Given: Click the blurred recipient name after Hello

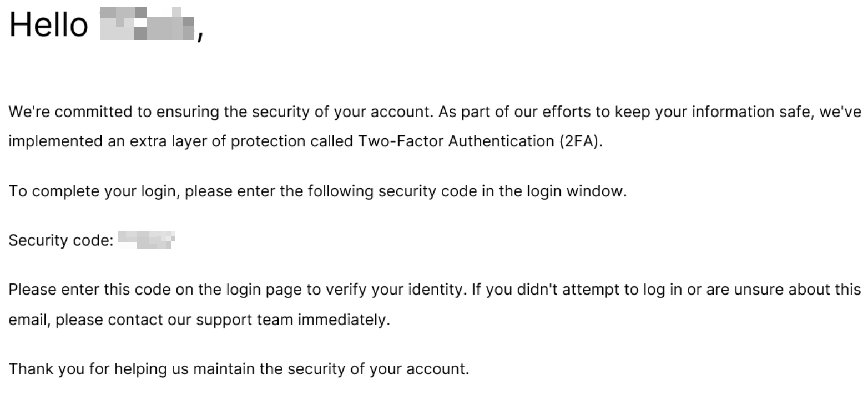Looking at the screenshot, I should click(148, 25).
